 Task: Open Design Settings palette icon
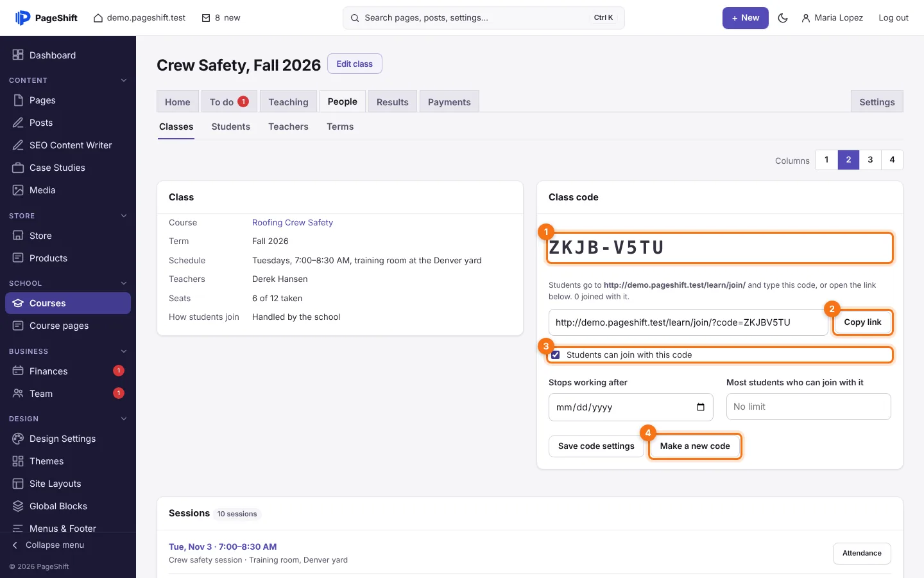[x=18, y=439]
